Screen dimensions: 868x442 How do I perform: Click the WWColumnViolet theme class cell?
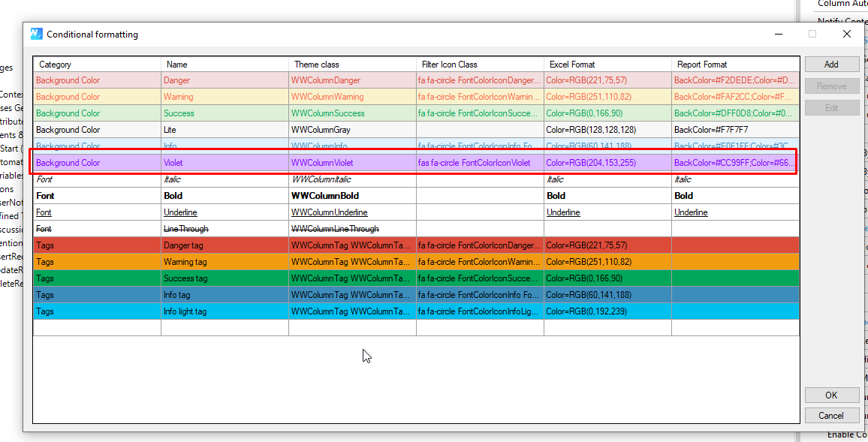tap(352, 163)
